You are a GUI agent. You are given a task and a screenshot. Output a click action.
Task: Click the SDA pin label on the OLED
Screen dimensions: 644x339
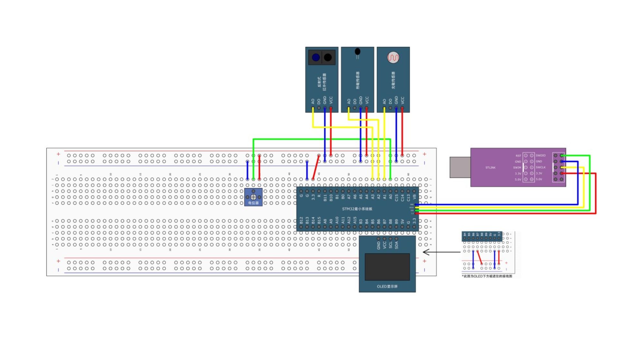click(x=396, y=245)
